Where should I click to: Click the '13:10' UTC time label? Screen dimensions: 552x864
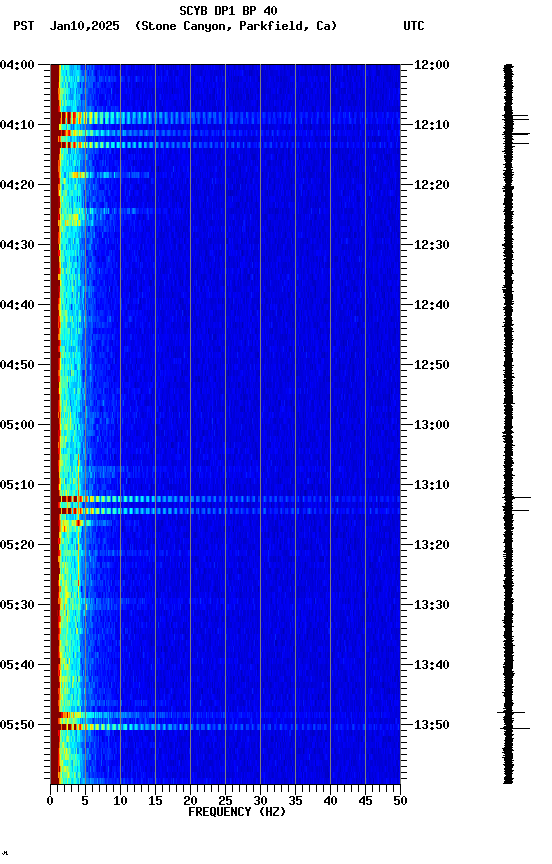(432, 485)
